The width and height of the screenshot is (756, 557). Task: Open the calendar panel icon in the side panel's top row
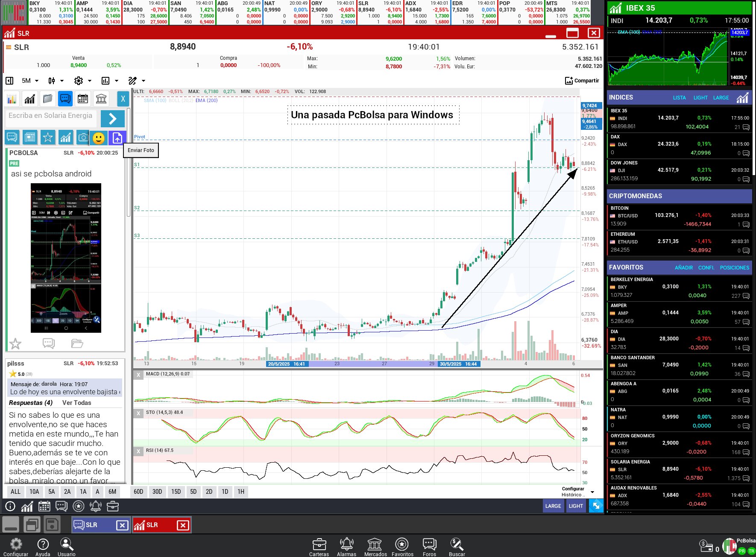pyautogui.click(x=83, y=99)
